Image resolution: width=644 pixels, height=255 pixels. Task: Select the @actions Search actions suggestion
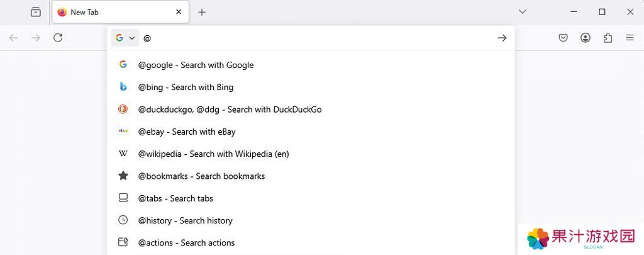311,242
